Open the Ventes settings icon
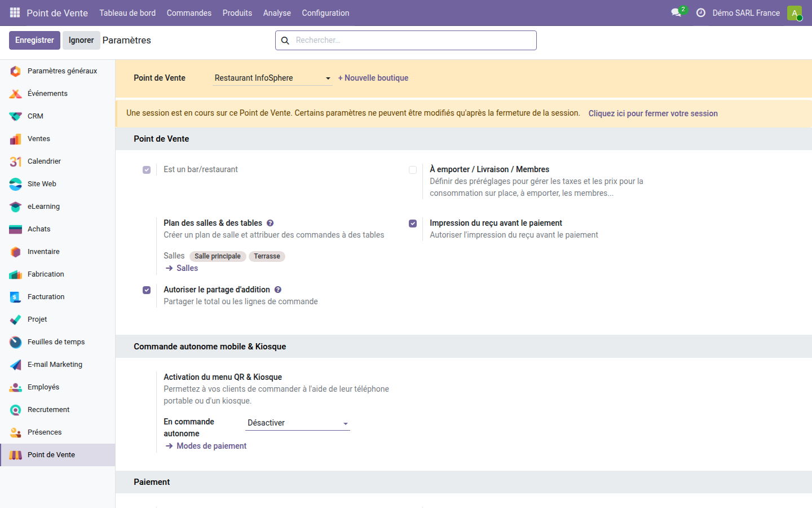The height and width of the screenshot is (508, 812). [x=16, y=139]
